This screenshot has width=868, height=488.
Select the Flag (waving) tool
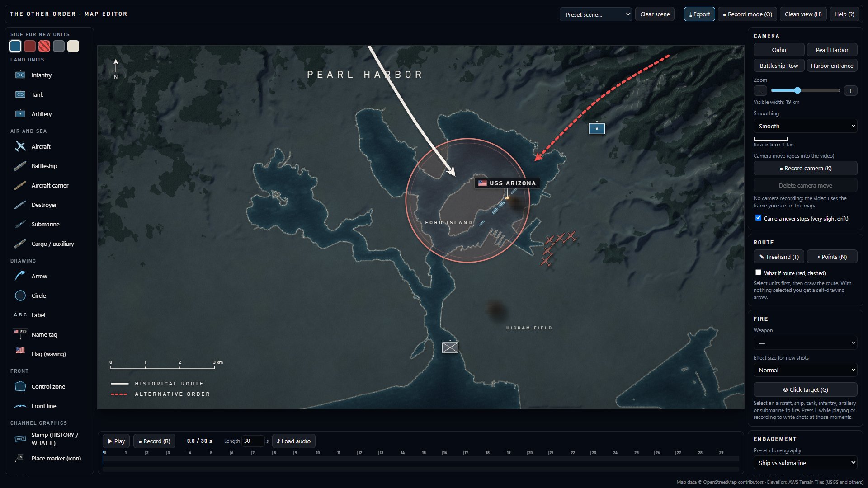click(x=49, y=354)
